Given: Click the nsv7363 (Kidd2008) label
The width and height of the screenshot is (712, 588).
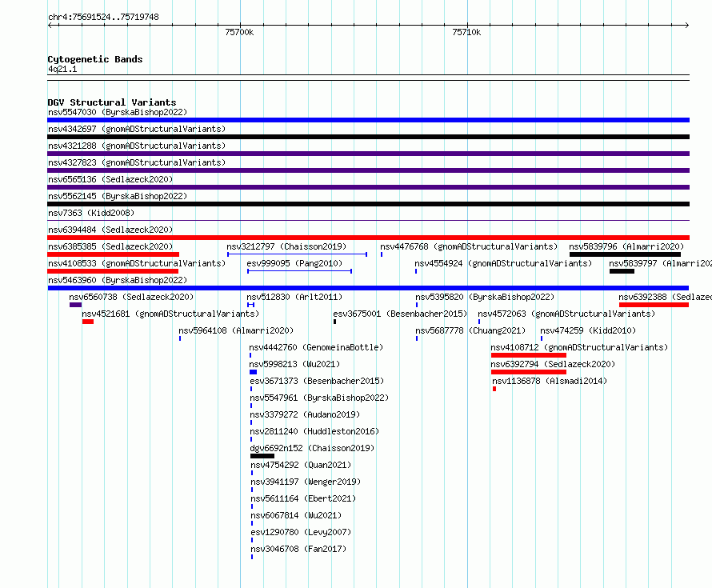Looking at the screenshot, I should pyautogui.click(x=91, y=213).
